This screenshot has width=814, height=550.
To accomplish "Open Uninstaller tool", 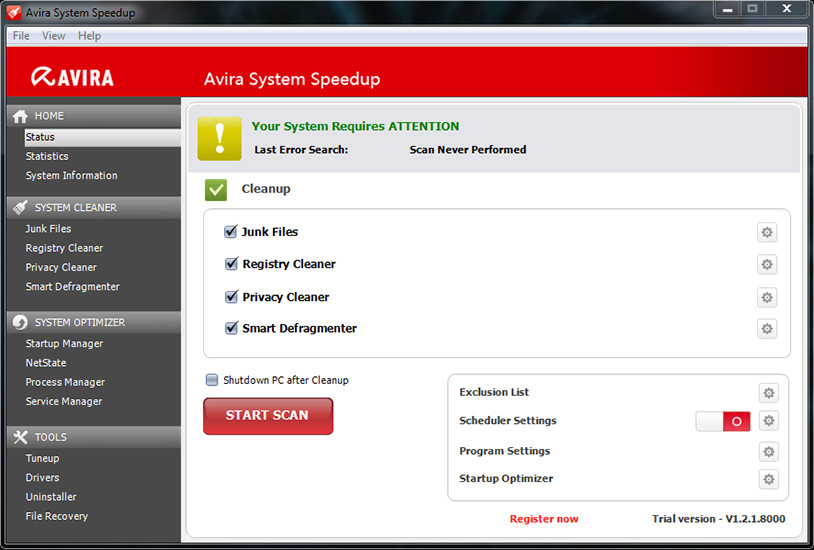I will click(x=51, y=497).
